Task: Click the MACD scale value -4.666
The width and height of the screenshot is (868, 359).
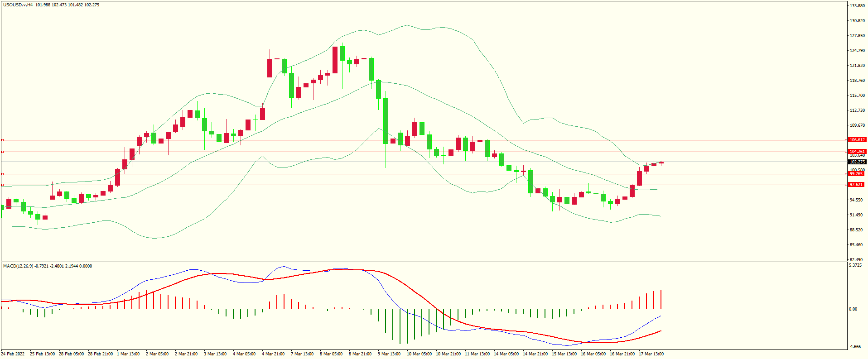Action: [x=855, y=347]
